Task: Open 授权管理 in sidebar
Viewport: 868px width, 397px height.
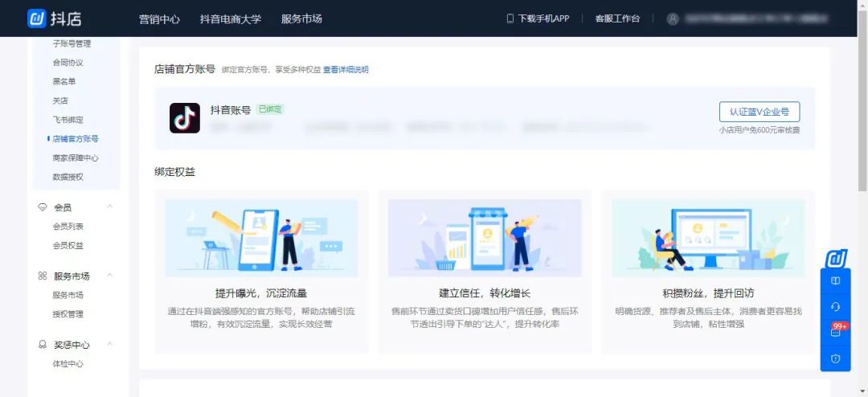Action: click(68, 314)
